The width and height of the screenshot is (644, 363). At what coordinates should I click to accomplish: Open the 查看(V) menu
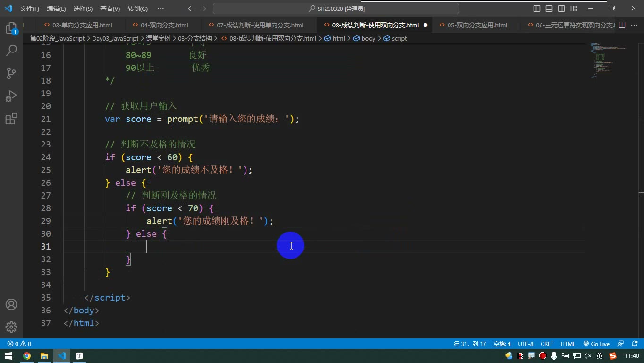pos(110,9)
